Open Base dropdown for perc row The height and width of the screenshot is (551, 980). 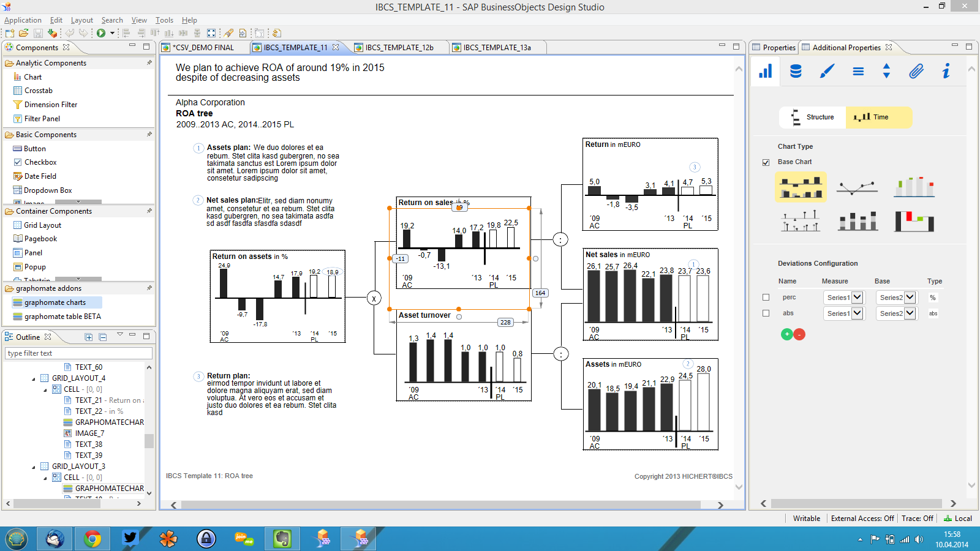click(896, 298)
